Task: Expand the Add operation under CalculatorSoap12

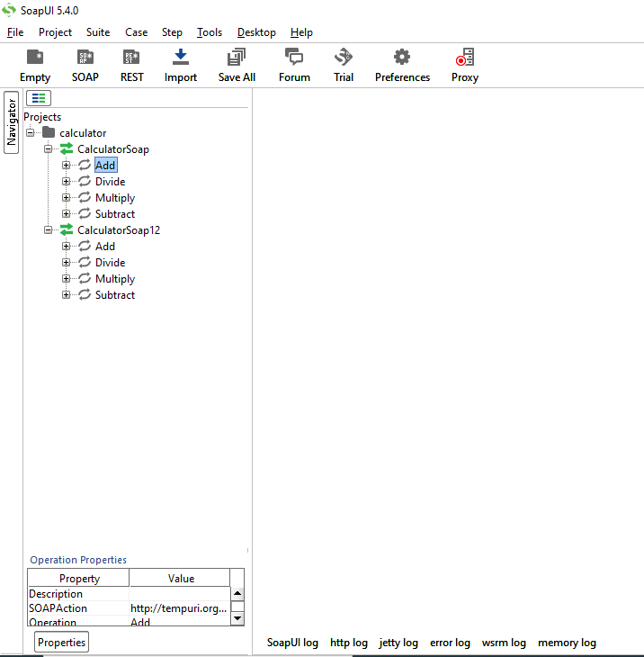Action: [66, 246]
